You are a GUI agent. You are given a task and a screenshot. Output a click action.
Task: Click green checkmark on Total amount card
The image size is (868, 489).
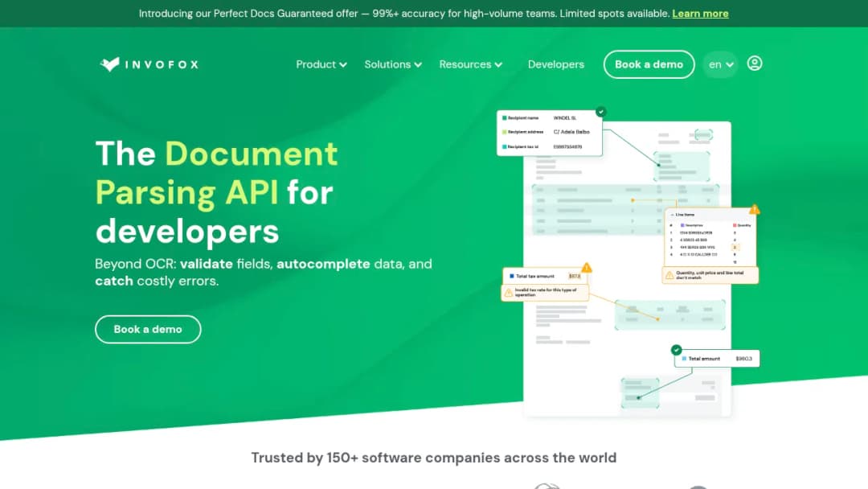676,349
